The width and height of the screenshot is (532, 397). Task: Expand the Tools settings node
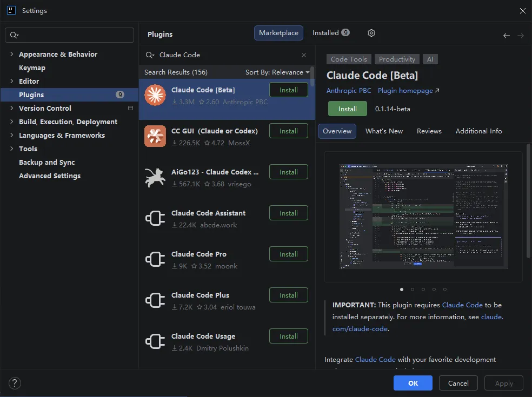point(11,149)
